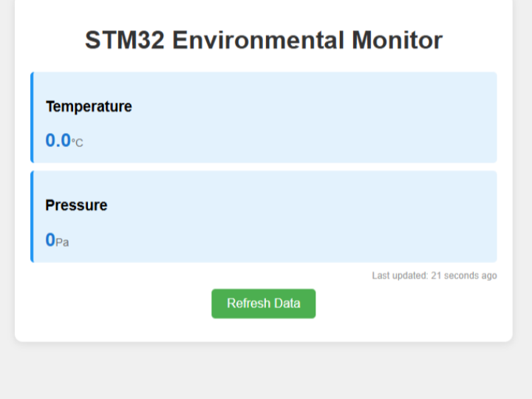
Task: Click the Temperature label
Action: 89,106
